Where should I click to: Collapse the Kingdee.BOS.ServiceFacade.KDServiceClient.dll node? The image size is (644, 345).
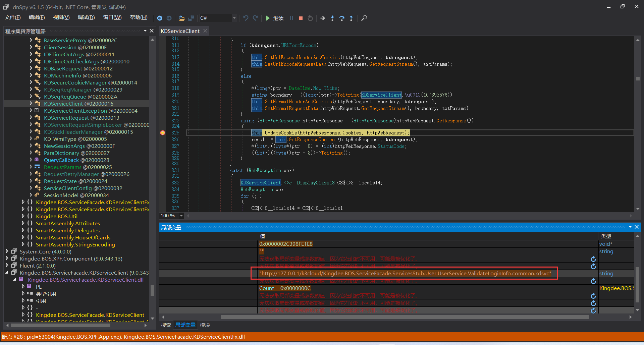15,280
